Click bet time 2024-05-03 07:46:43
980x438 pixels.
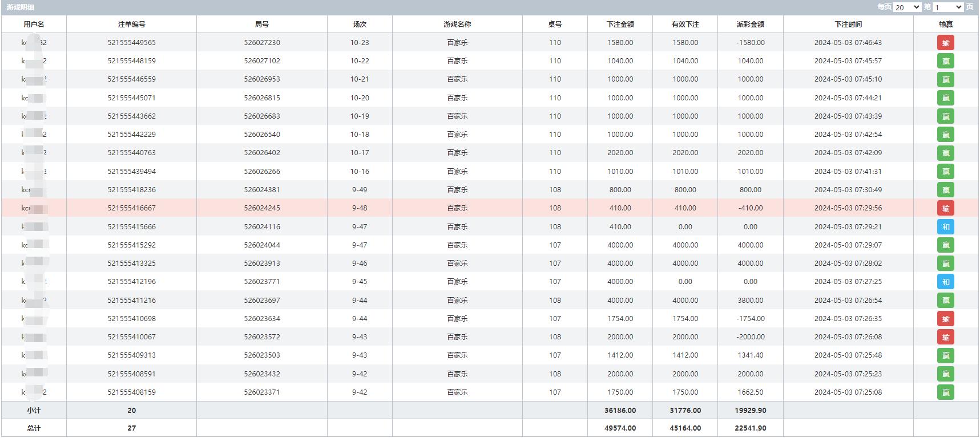pyautogui.click(x=848, y=43)
